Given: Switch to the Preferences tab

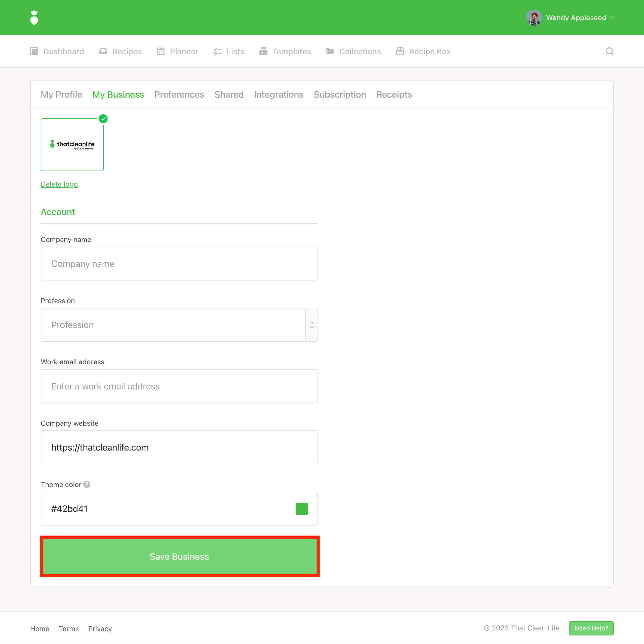Looking at the screenshot, I should [x=179, y=95].
